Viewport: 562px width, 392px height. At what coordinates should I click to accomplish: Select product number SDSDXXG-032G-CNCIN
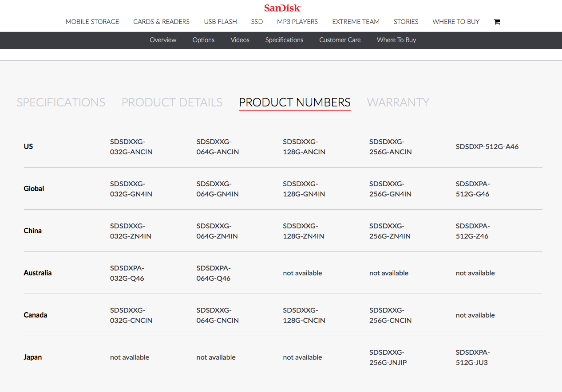click(x=131, y=315)
